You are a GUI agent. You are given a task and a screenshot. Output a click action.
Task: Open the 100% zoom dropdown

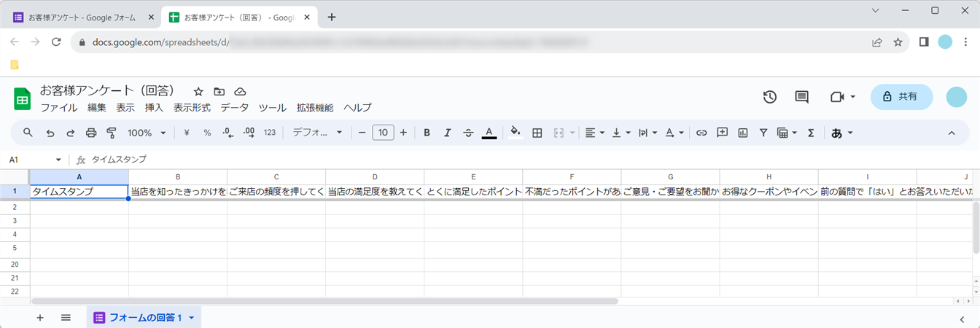pos(147,133)
